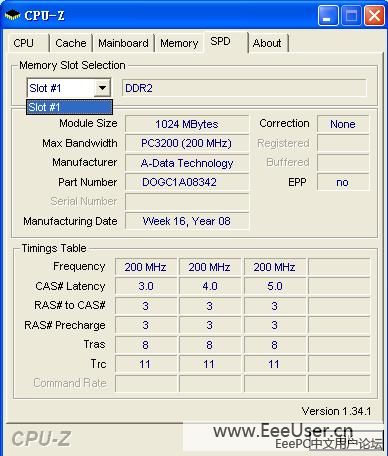The image size is (388, 456).
Task: Click the CAS# Latency 5.0 cell
Action: 275,286
